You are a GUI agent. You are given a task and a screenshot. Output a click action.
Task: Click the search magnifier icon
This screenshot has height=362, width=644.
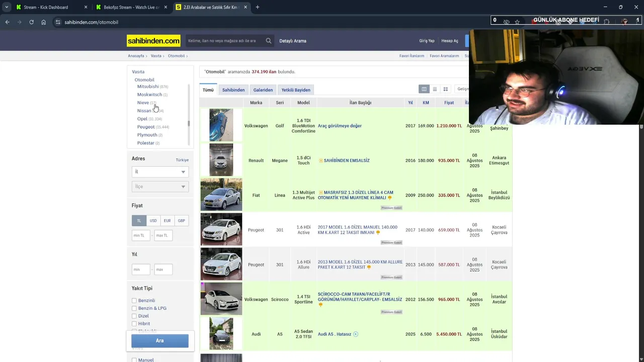(x=269, y=41)
